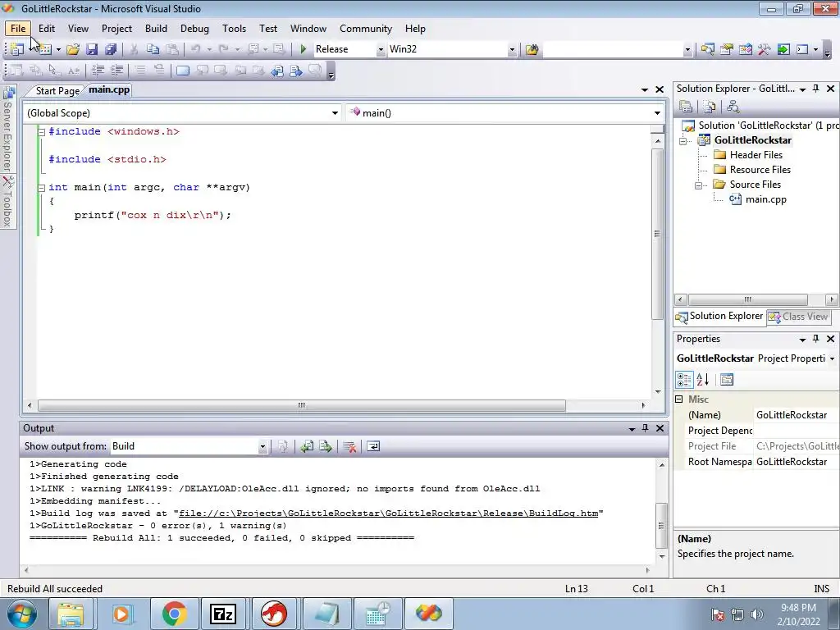
Task: Go to previous message in Output window
Action: click(307, 446)
